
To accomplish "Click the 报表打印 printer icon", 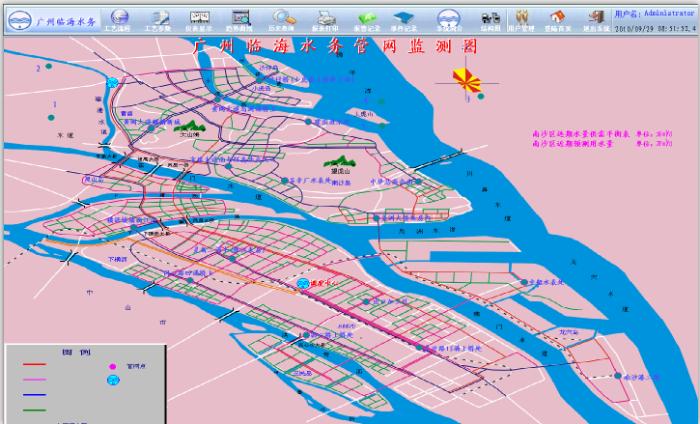I will pos(326,17).
